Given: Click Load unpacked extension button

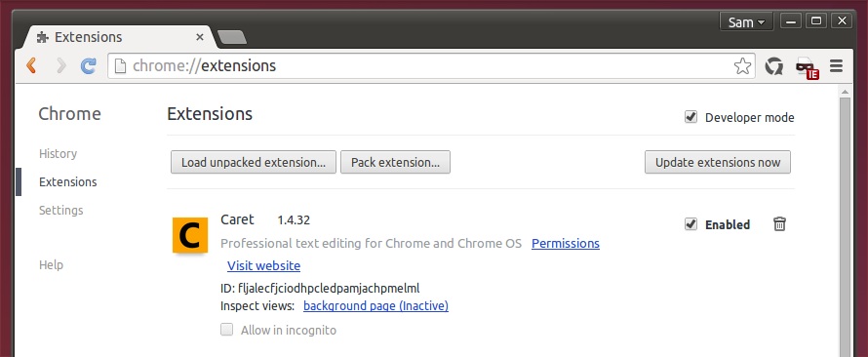Looking at the screenshot, I should 254,162.
